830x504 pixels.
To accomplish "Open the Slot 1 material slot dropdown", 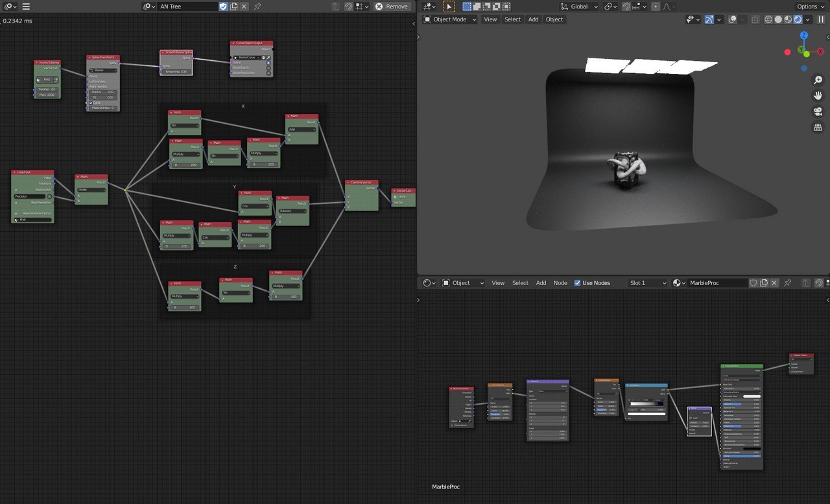I will click(x=647, y=283).
